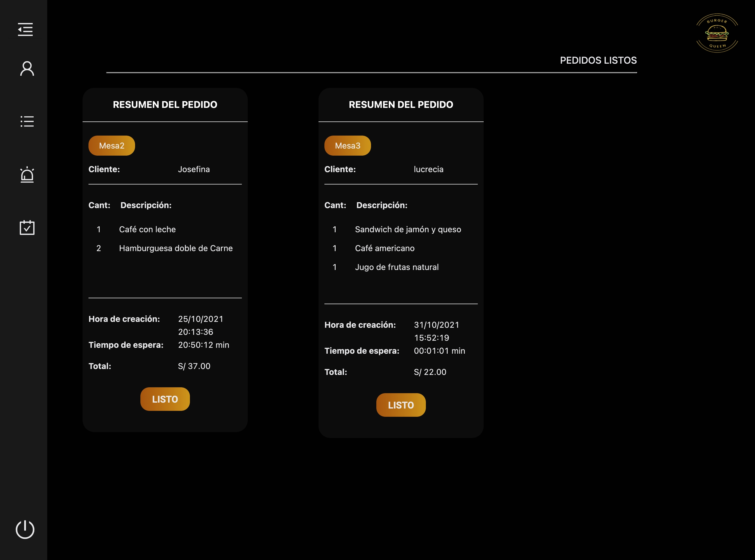The width and height of the screenshot is (755, 560).
Task: Click Mesa2 card's RESUMEN DEL PEDIDO header
Action: click(x=165, y=105)
